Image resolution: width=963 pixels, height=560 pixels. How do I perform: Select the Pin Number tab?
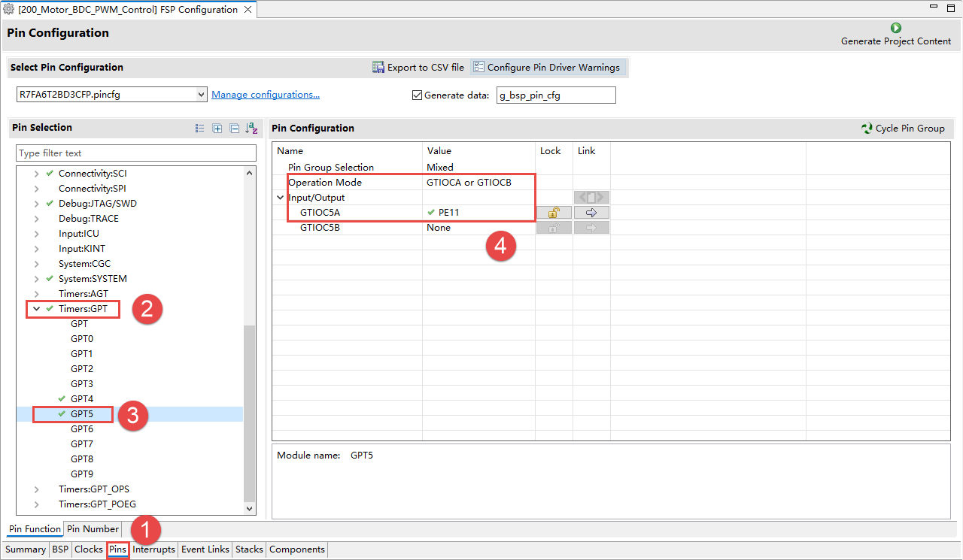coord(93,529)
